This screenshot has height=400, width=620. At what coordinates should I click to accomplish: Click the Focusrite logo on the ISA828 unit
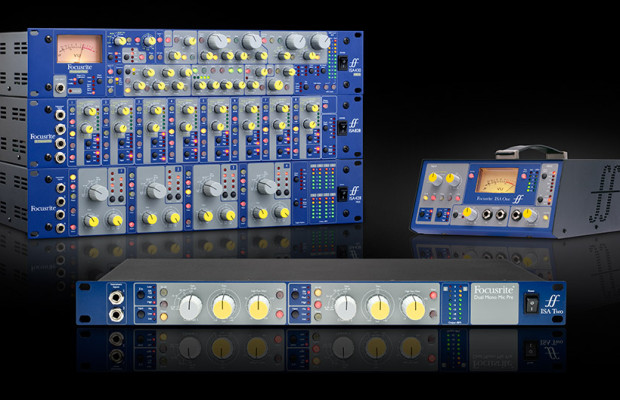43,136
